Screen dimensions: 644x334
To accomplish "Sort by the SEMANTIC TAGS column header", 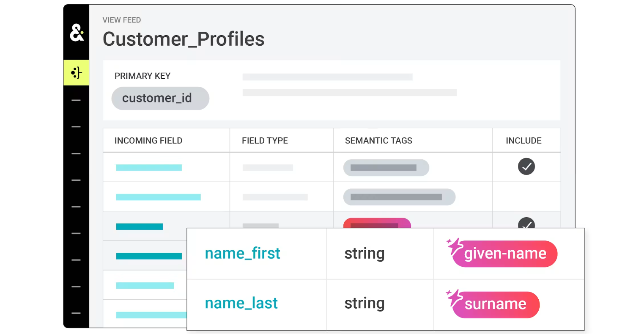I will (x=378, y=141).
